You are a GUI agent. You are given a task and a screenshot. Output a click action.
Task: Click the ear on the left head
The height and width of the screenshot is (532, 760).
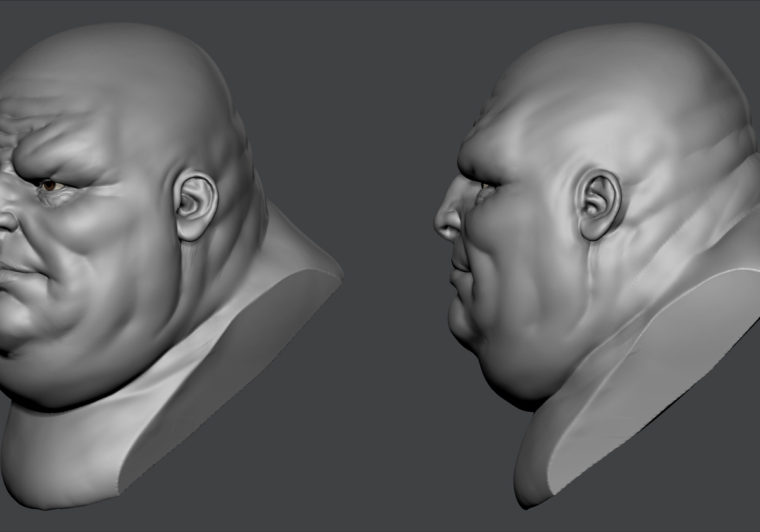[196, 206]
